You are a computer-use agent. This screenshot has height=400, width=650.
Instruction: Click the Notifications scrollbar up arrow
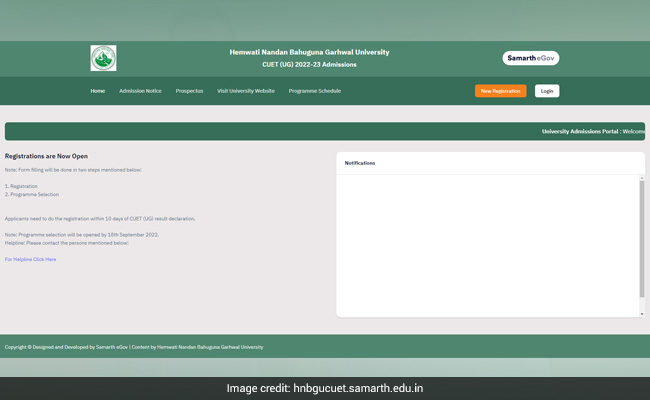642,179
